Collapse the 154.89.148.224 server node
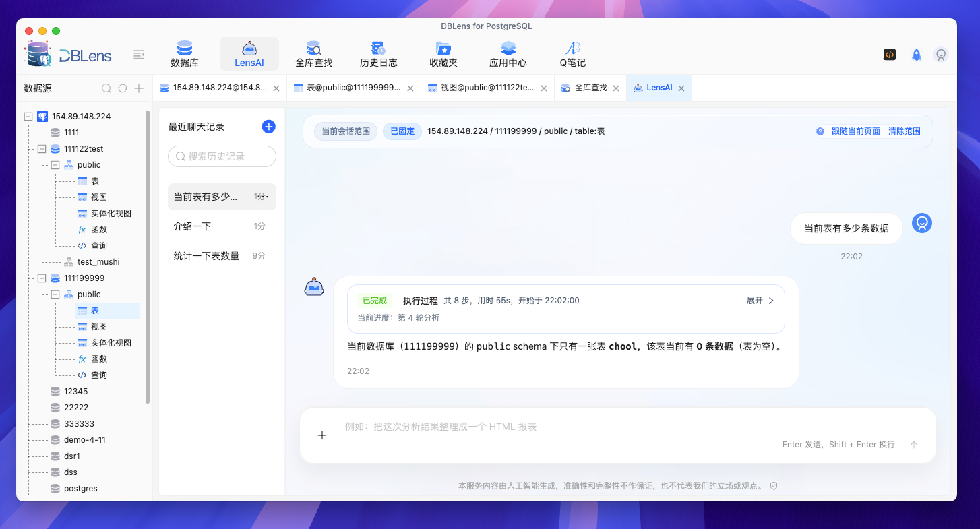Image resolution: width=980 pixels, height=529 pixels. pyautogui.click(x=28, y=117)
